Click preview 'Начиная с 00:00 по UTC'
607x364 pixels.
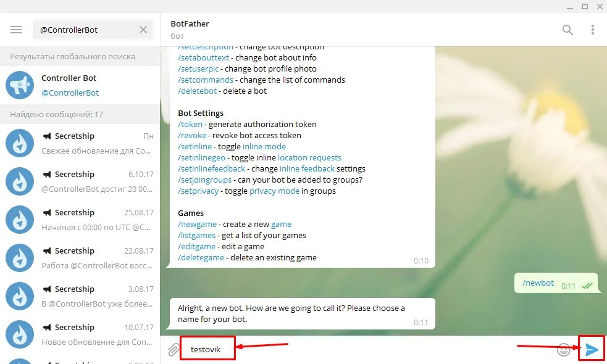click(96, 228)
